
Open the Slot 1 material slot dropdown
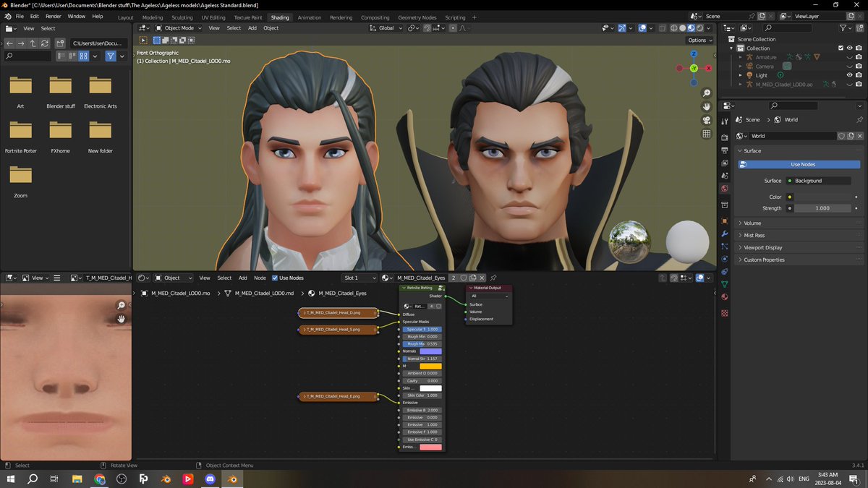(x=359, y=278)
